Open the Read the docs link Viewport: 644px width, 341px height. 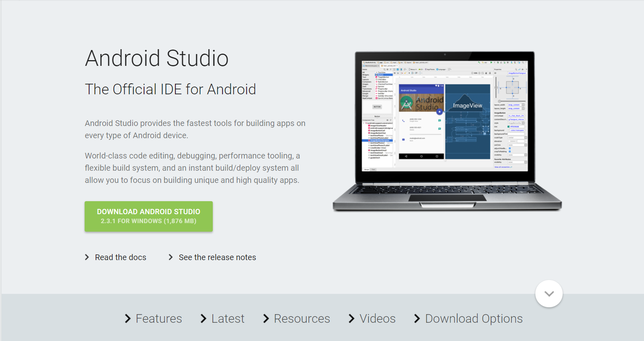pyautogui.click(x=120, y=257)
